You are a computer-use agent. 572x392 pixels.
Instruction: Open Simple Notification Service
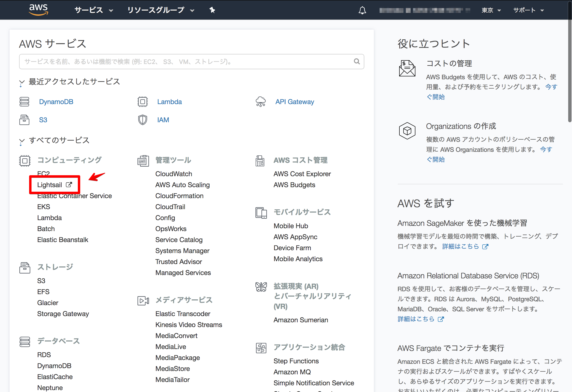tap(313, 383)
